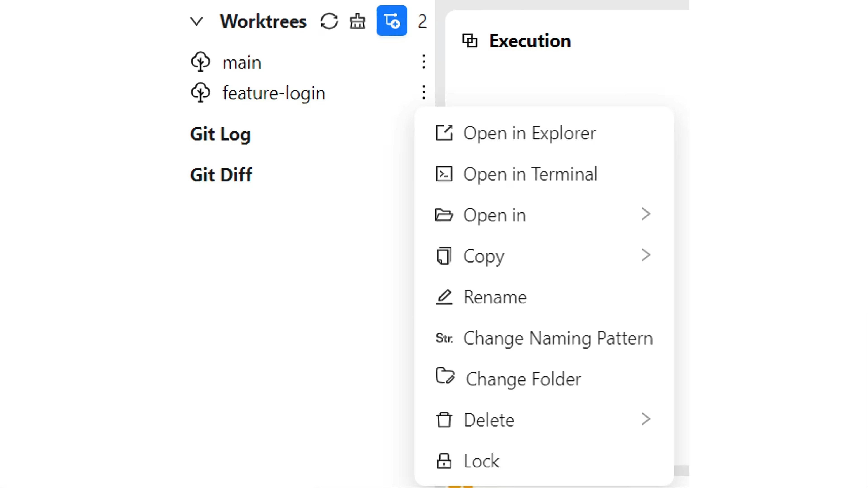Click the prune worktrees broom icon
868x488 pixels.
coord(357,21)
